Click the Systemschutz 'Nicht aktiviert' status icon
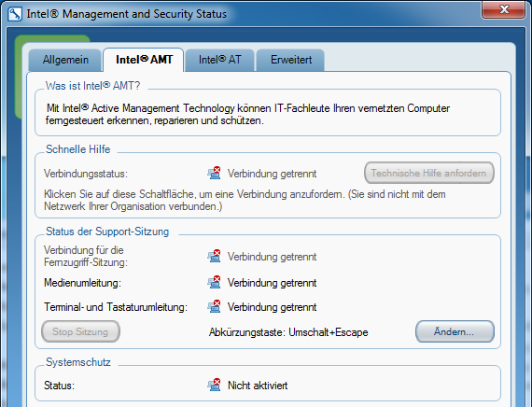 click(214, 385)
